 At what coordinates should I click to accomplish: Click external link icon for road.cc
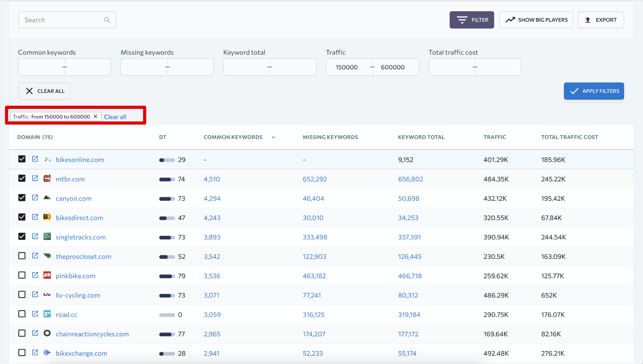pos(35,314)
